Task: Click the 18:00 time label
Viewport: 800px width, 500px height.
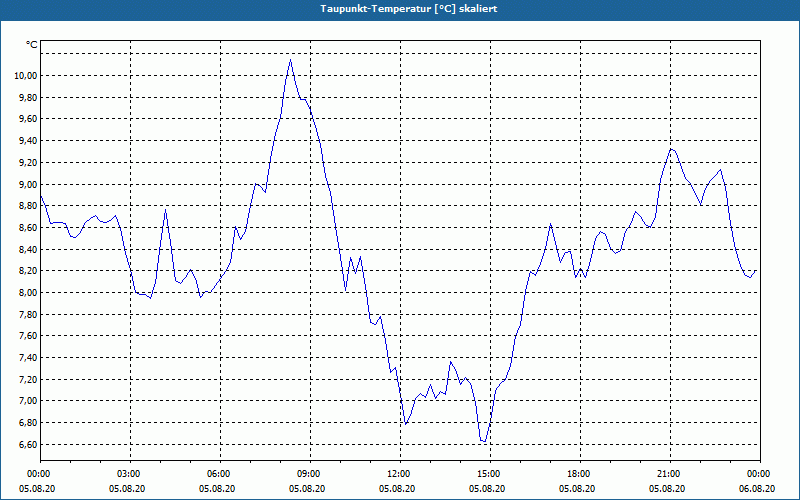Action: click(x=580, y=474)
